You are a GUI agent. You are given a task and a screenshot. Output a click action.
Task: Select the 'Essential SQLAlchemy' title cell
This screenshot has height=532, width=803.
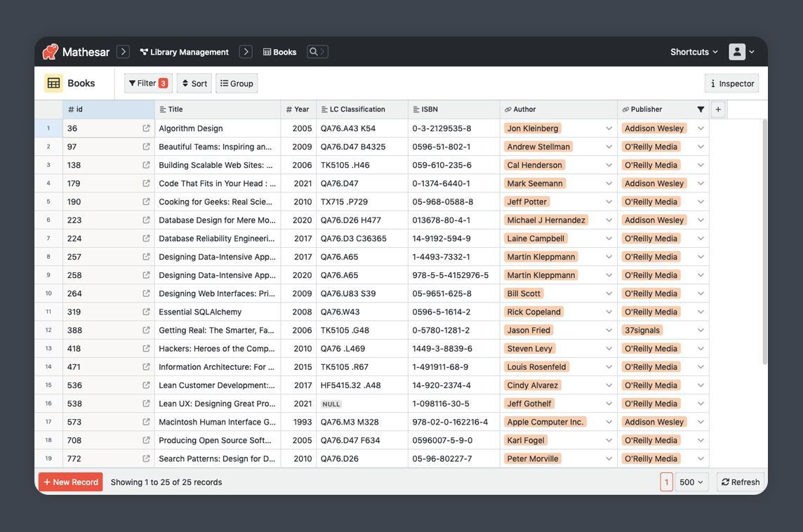click(x=218, y=312)
